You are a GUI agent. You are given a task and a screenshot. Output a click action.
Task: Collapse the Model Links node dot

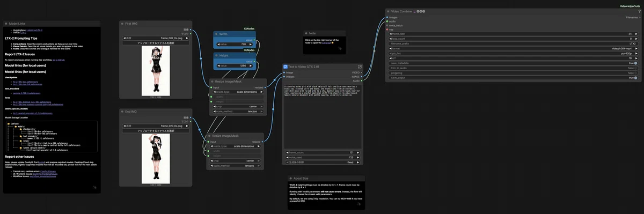click(6, 24)
